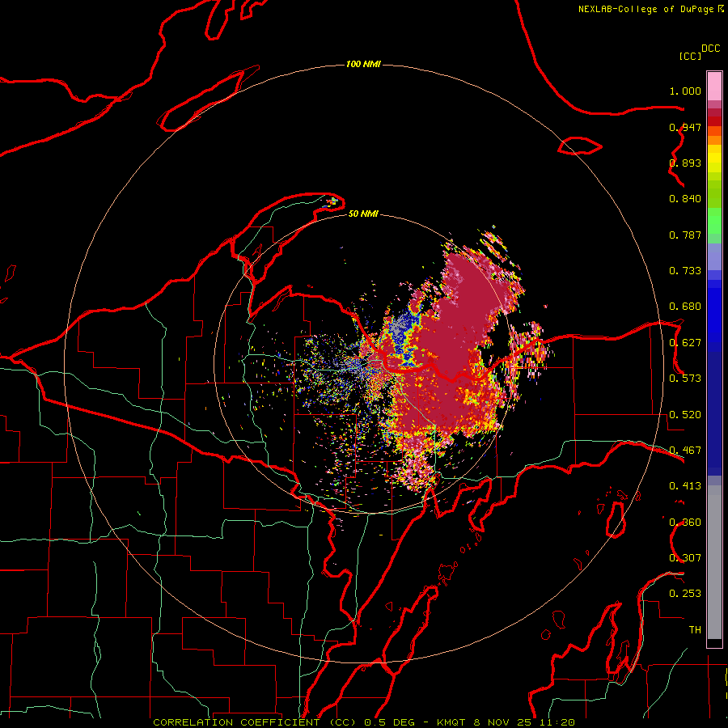Viewport: 728px width, 728px height.
Task: Click the 0.413 scale value
Action: click(x=685, y=486)
